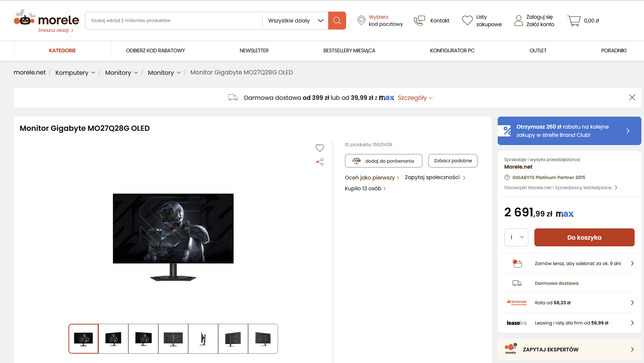Click dodaj do porównania button
This screenshot has height=363, width=644.
(x=384, y=161)
